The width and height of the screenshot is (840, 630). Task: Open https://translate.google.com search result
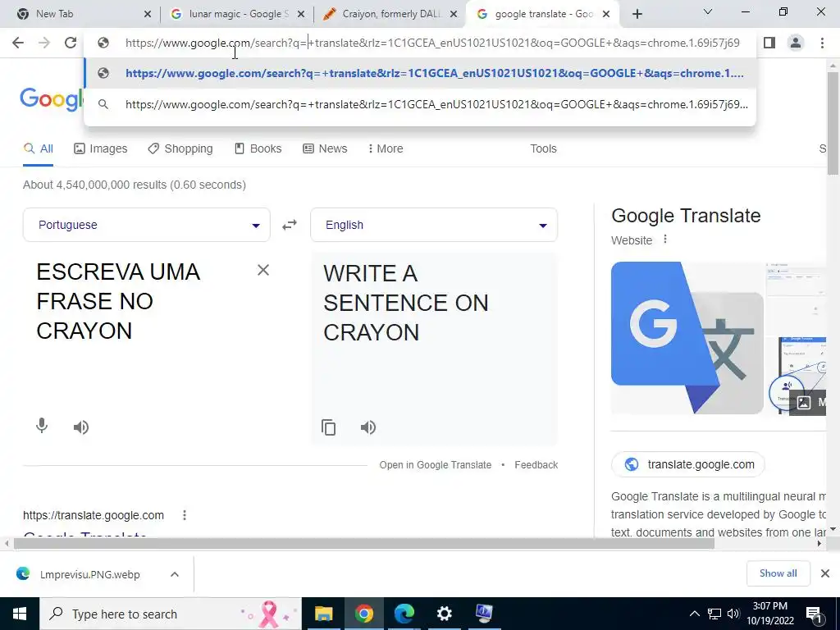point(94,515)
